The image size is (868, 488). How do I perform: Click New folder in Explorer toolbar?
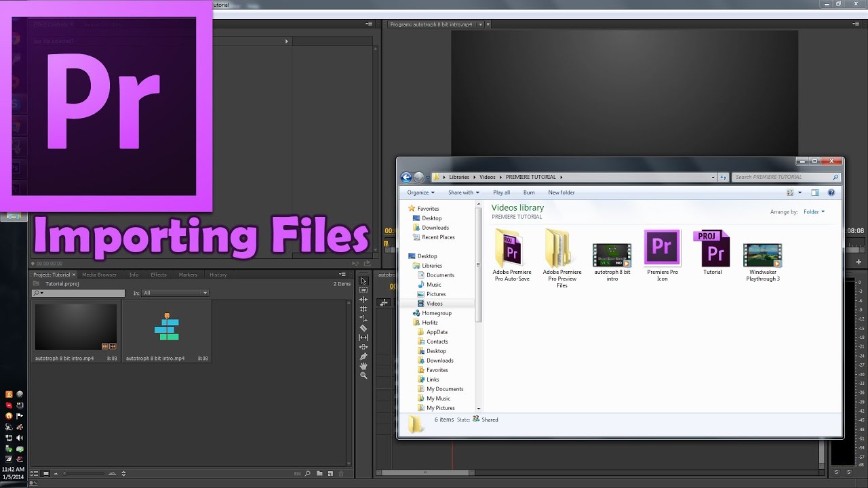[x=561, y=192]
